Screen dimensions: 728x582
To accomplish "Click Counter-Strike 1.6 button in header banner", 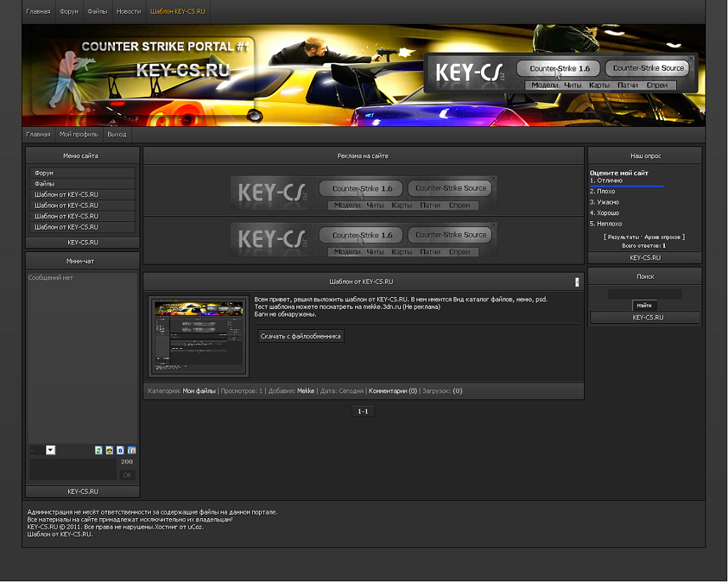I will click(559, 68).
